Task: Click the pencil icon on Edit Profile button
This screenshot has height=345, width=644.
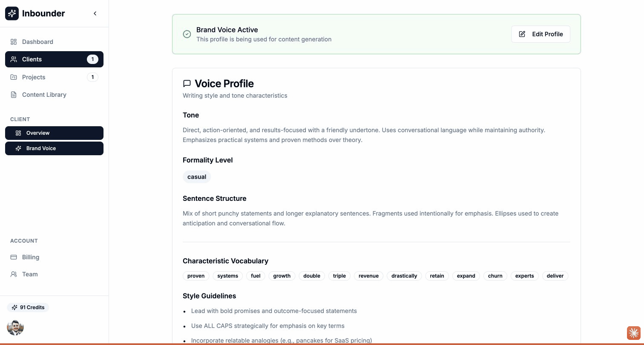Action: tap(522, 34)
